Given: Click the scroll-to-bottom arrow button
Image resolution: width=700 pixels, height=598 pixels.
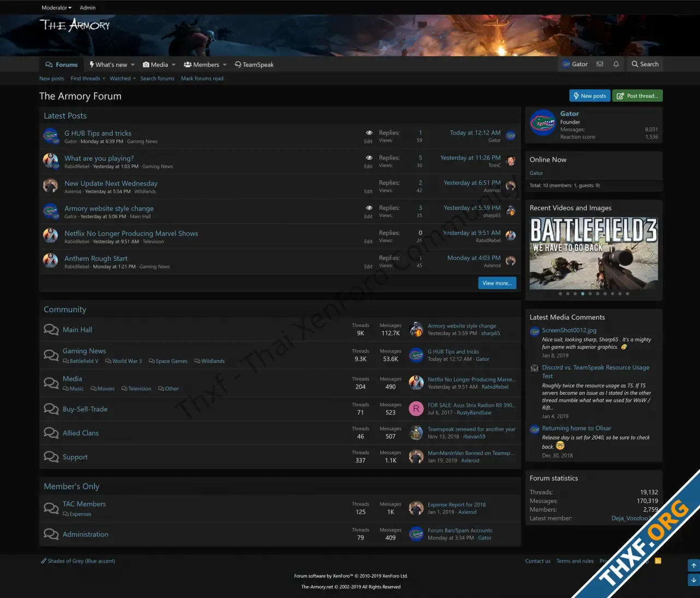Looking at the screenshot, I should [693, 580].
